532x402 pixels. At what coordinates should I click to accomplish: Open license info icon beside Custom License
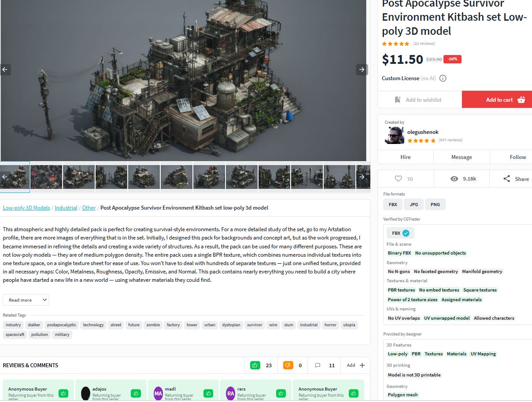coord(443,78)
